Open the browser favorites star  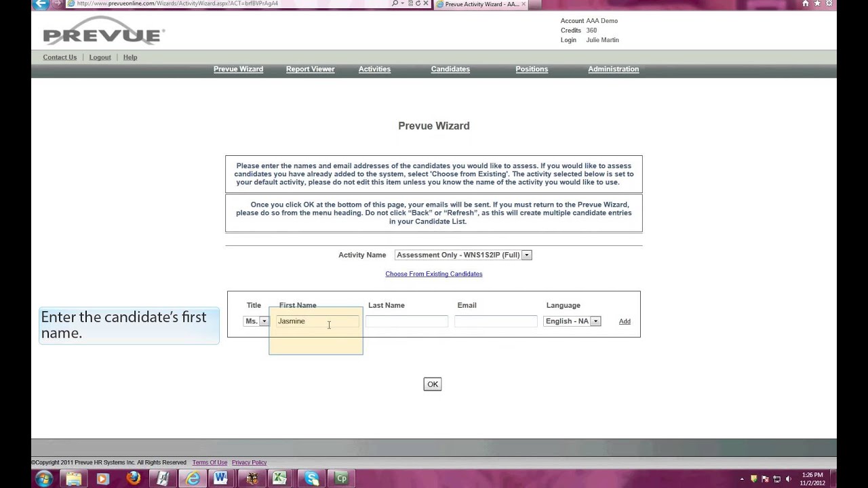[817, 3]
